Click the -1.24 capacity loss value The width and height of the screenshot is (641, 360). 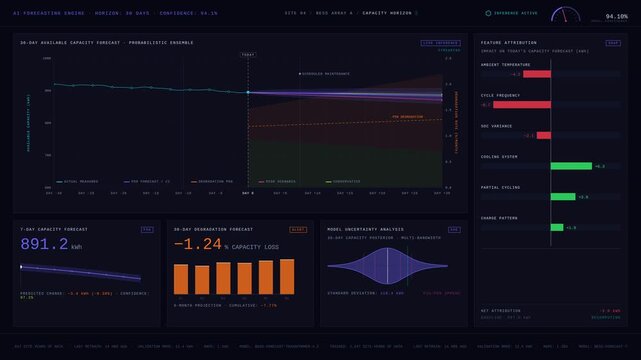[197, 244]
